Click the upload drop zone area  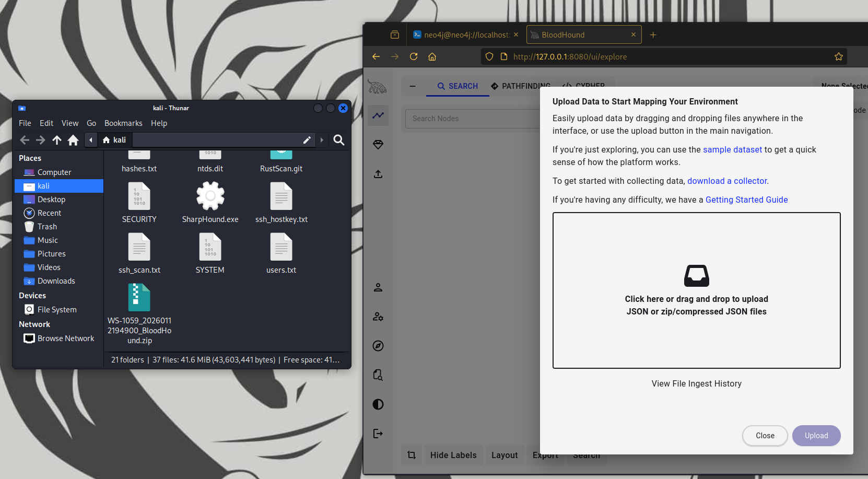pyautogui.click(x=696, y=290)
